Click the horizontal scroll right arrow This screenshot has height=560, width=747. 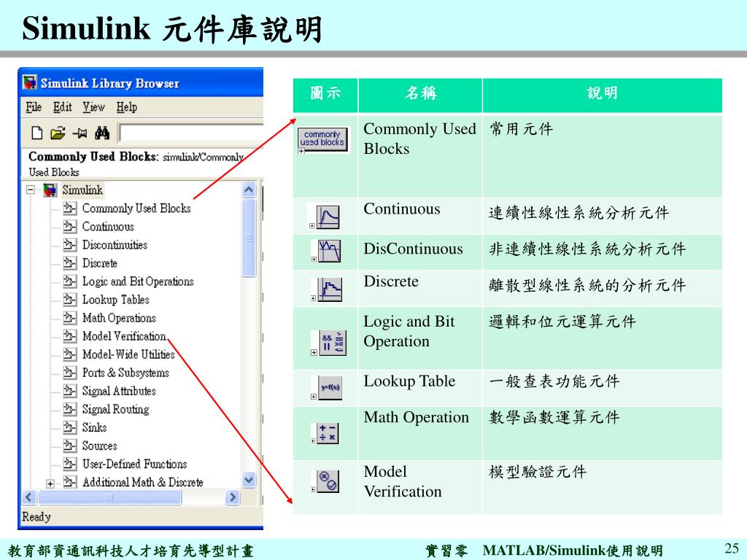(x=233, y=497)
